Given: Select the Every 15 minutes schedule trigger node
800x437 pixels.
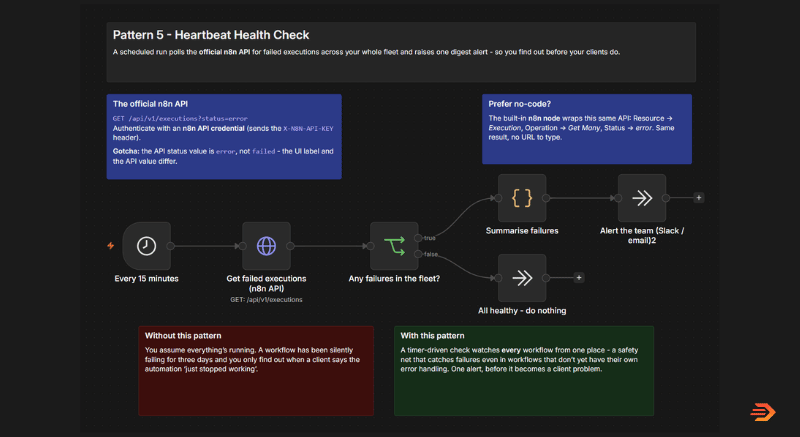Looking at the screenshot, I should (x=146, y=246).
